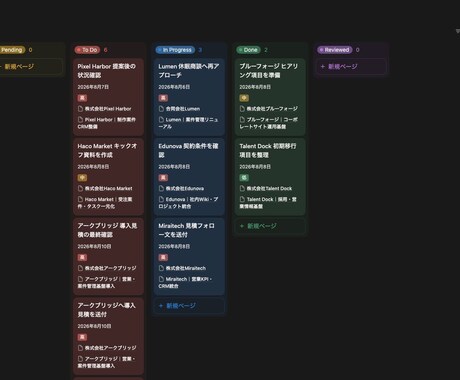This screenshot has height=380, width=460.
Task: Open the Lumen｜案件管理リニューアル linked page
Action: [x=188, y=123]
